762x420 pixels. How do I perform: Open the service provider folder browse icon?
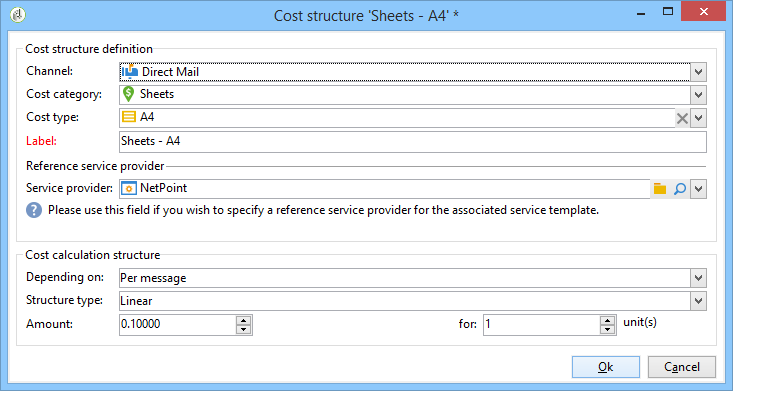[659, 188]
